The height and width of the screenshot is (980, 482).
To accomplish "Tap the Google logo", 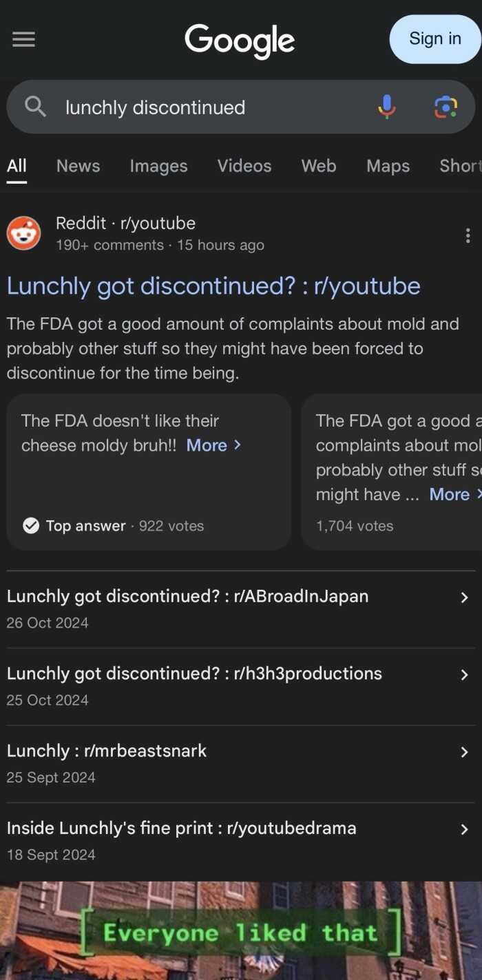I will coord(240,40).
